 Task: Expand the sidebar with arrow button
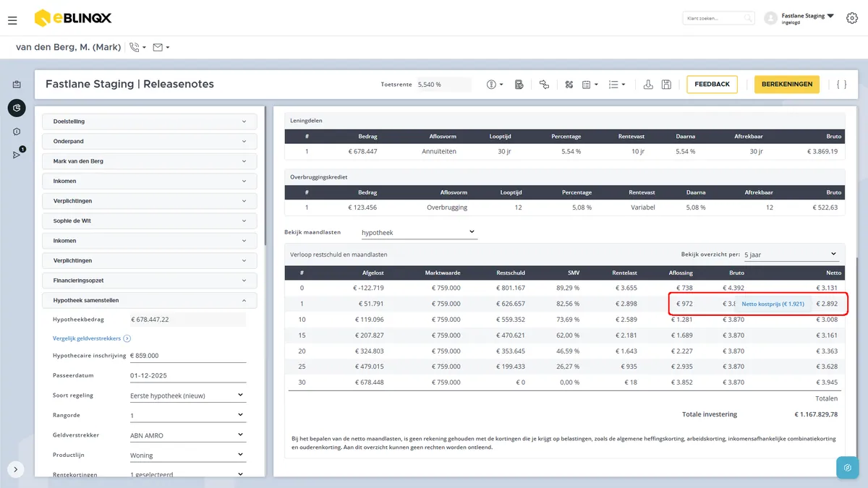pos(17,468)
